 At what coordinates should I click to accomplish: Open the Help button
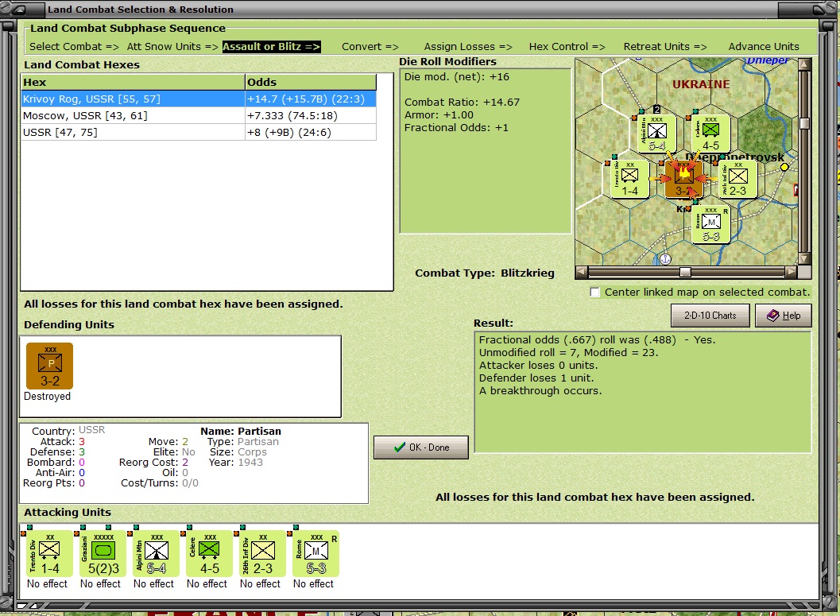point(784,316)
